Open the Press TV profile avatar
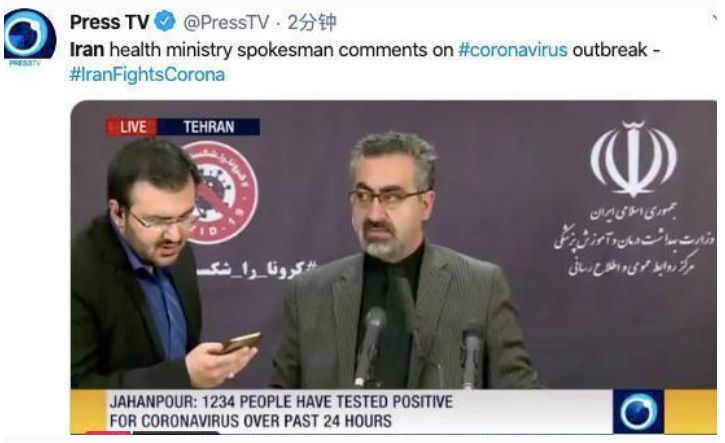Screen dimensions: 725x443 [30, 36]
